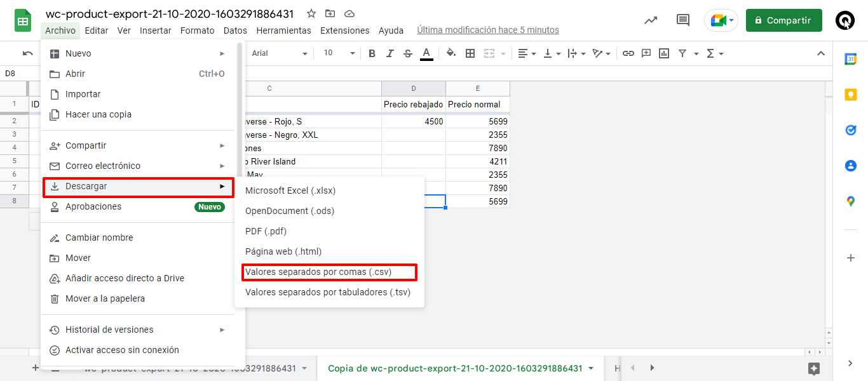Apply strikethrough text formatting
Viewport: 868px width, 381px height.
coord(408,53)
